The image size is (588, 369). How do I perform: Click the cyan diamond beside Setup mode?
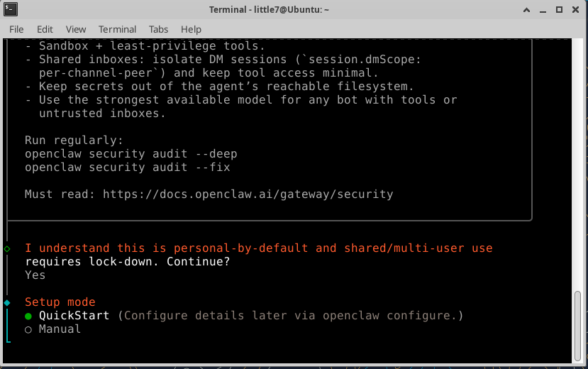point(7,302)
